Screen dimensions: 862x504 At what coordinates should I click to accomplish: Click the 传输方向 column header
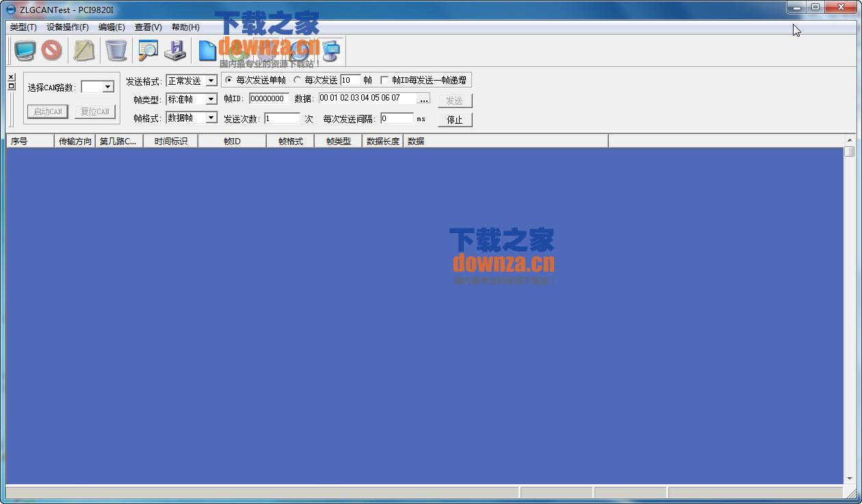(x=75, y=142)
